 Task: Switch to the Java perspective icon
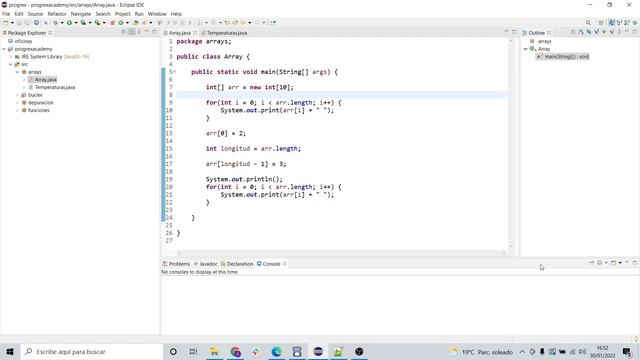[x=611, y=23]
